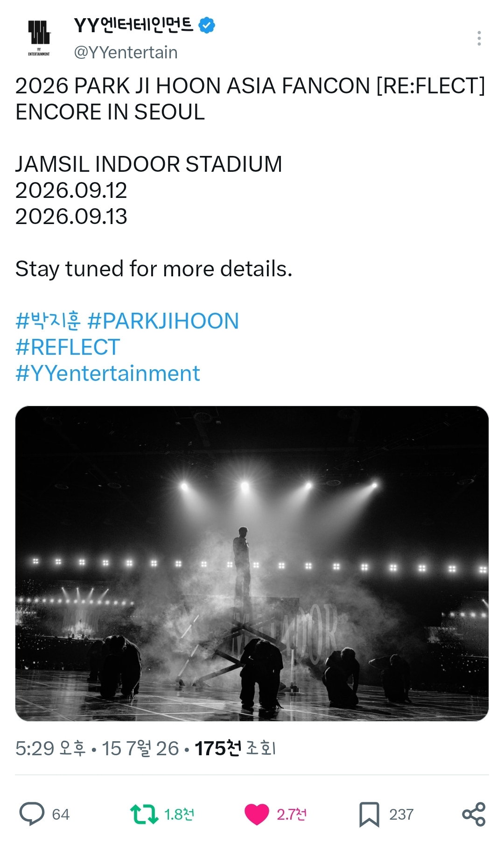504x850 pixels.
Task: Repost using the retweet arrows icon
Action: 144,814
